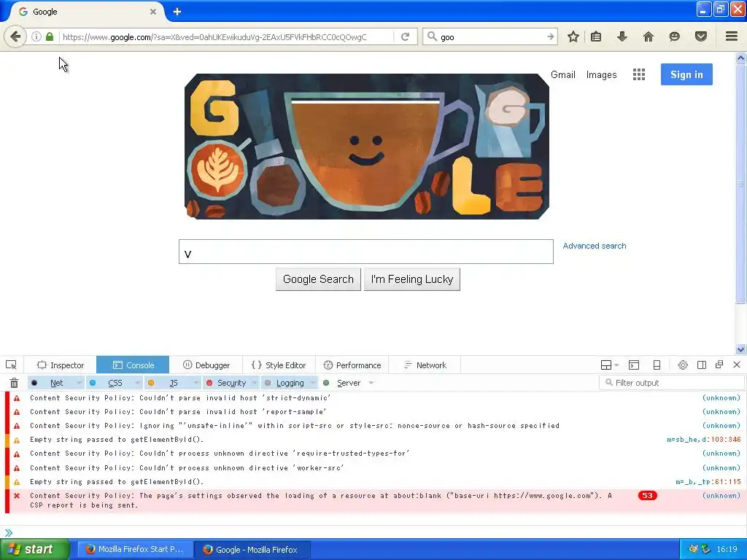Focus the Filter output field

coord(672,382)
